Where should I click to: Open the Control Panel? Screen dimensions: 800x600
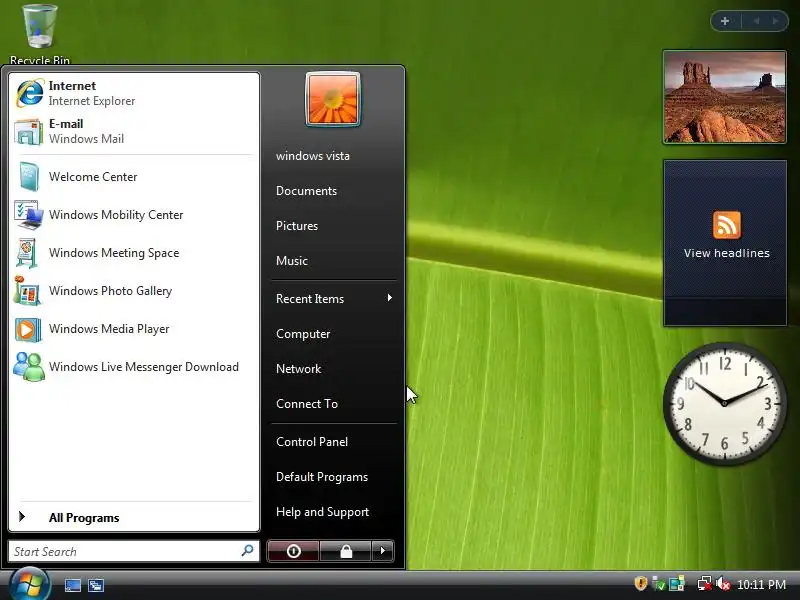(312, 442)
